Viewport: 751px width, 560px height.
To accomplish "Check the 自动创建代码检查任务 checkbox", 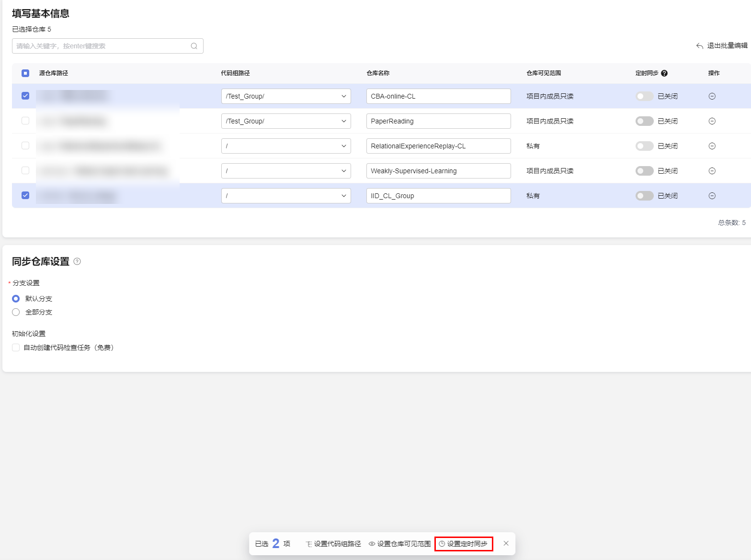I will (x=16, y=347).
